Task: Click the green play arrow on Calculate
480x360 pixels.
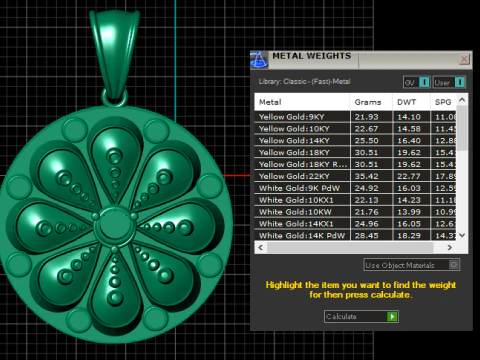Action: pyautogui.click(x=392, y=316)
